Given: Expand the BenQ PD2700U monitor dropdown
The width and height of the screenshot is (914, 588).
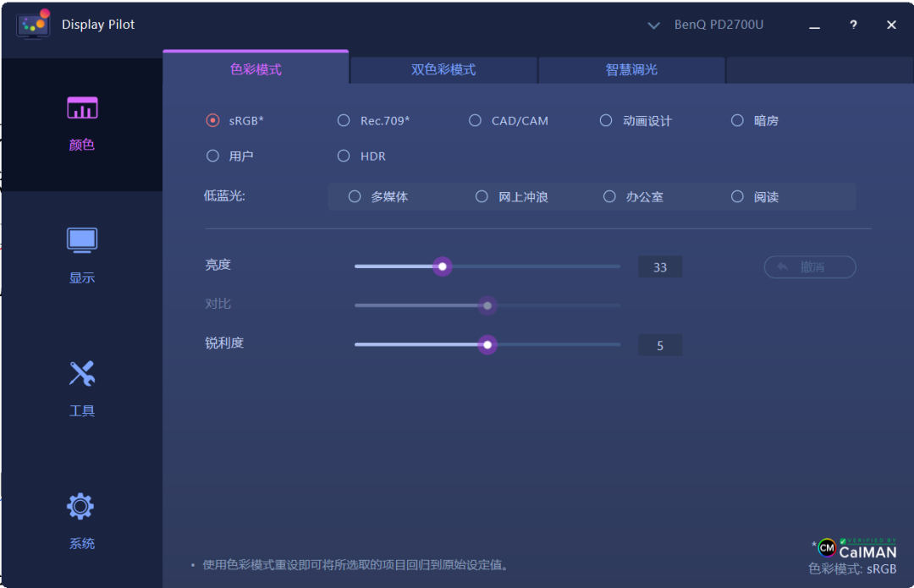Looking at the screenshot, I should (653, 25).
